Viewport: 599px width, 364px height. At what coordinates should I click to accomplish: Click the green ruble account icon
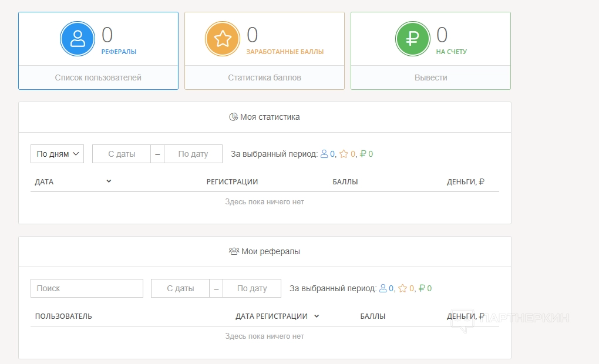pyautogui.click(x=412, y=39)
